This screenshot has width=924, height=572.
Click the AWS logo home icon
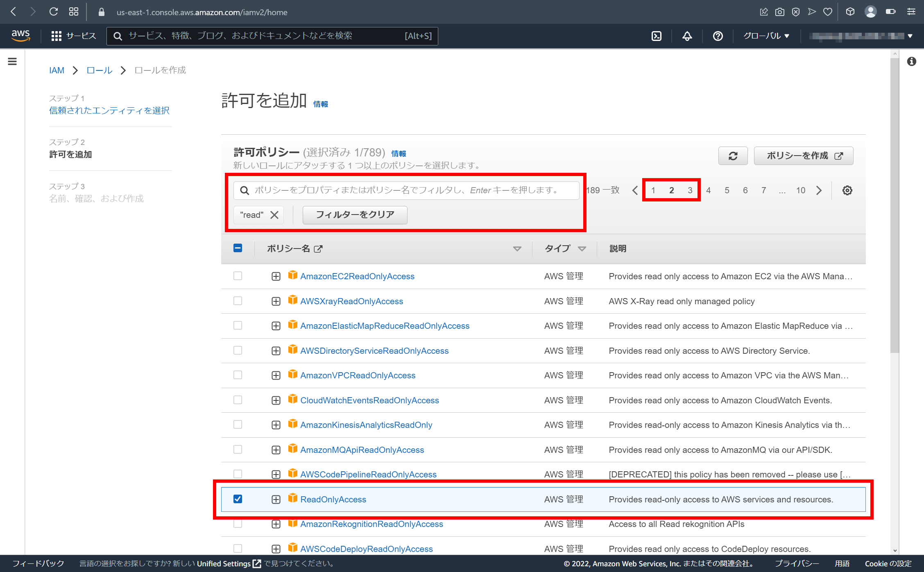pyautogui.click(x=20, y=36)
